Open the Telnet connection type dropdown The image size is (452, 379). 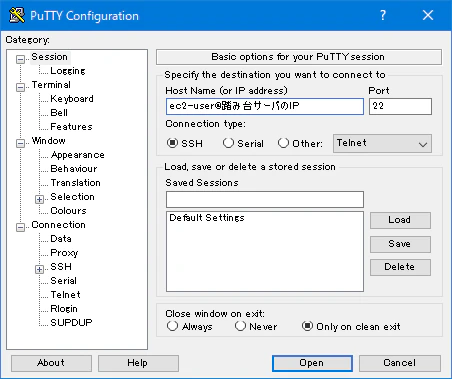coord(382,144)
